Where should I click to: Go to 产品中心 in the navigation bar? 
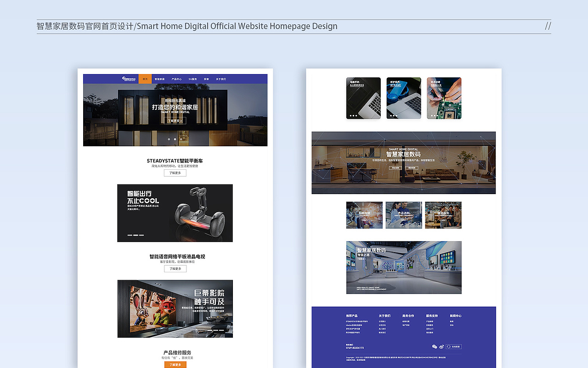(176, 79)
